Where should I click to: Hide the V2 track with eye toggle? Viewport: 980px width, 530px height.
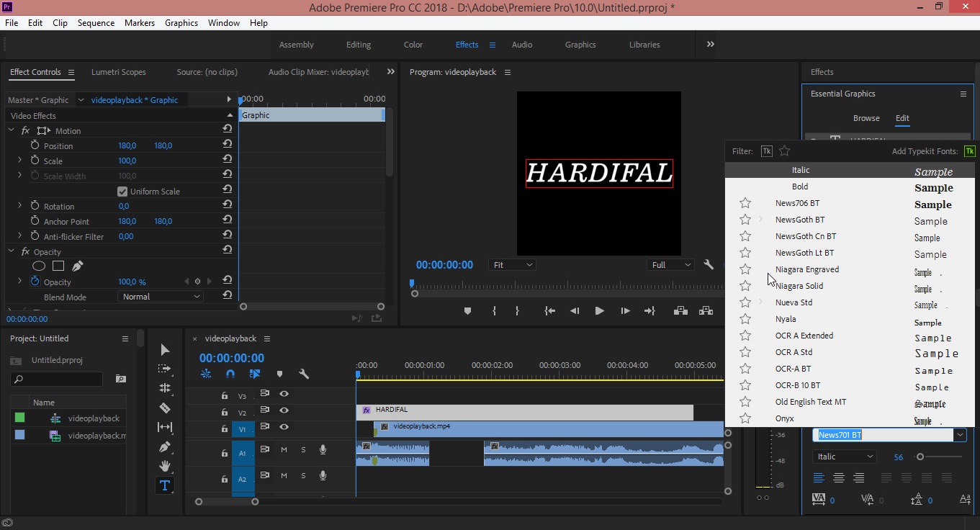[284, 410]
